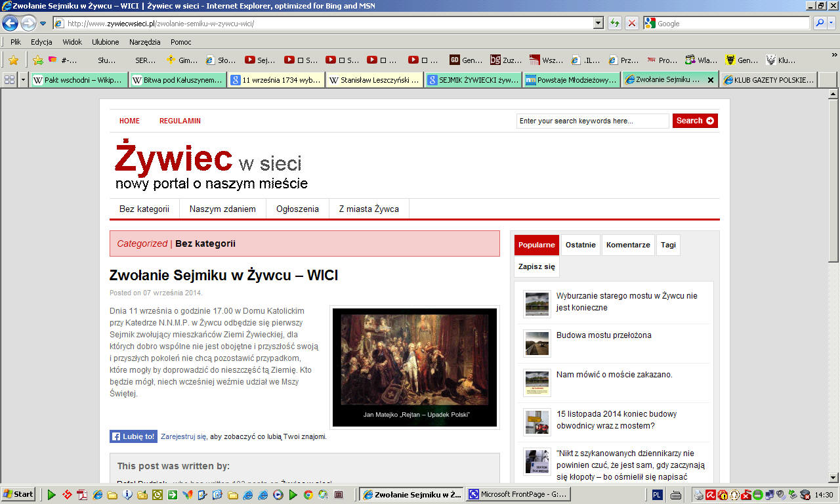Viewport: 840px width, 504px height.
Task: Show favorites bar overflow chevron
Action: (x=834, y=55)
